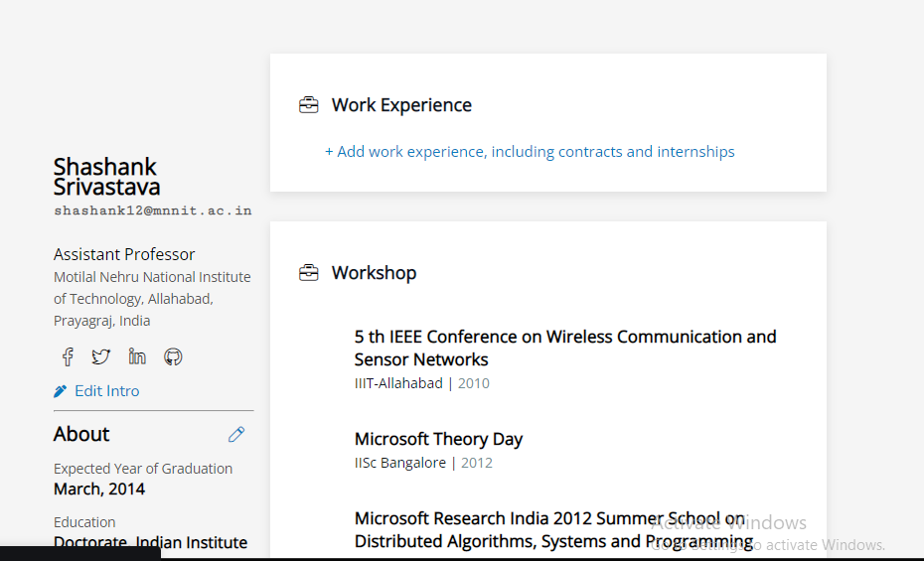Click the briefcase icon next to Workshop
This screenshot has height=561, width=924.
tap(309, 273)
